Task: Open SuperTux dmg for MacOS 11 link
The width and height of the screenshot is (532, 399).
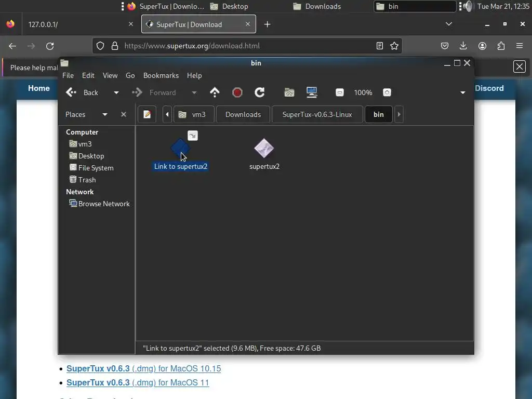Action: [x=138, y=382]
